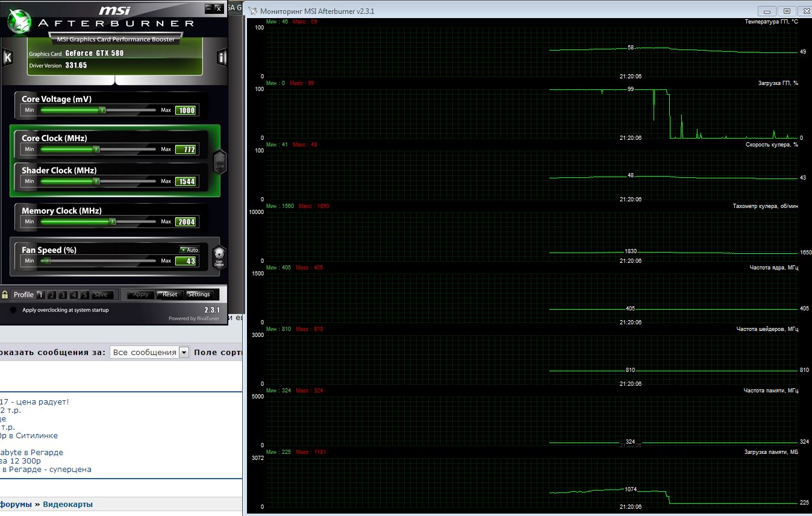Click the Core Clock slider handle

click(x=96, y=149)
